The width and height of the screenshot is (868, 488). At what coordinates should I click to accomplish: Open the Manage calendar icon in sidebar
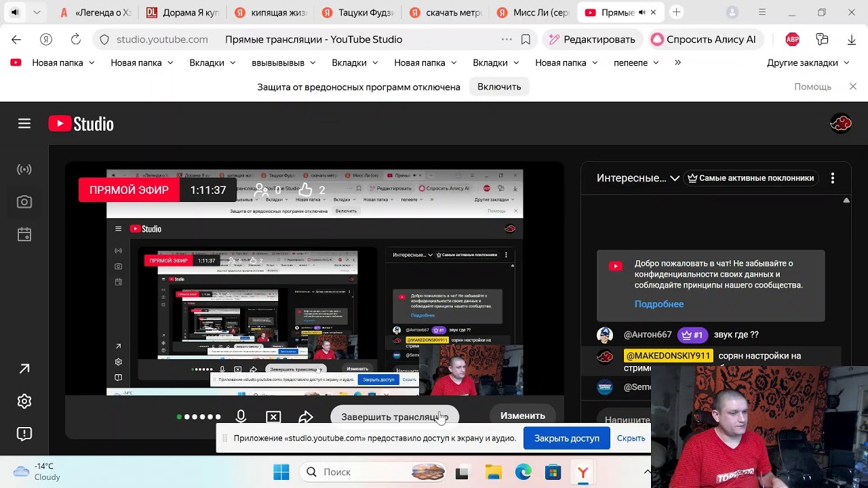click(24, 235)
